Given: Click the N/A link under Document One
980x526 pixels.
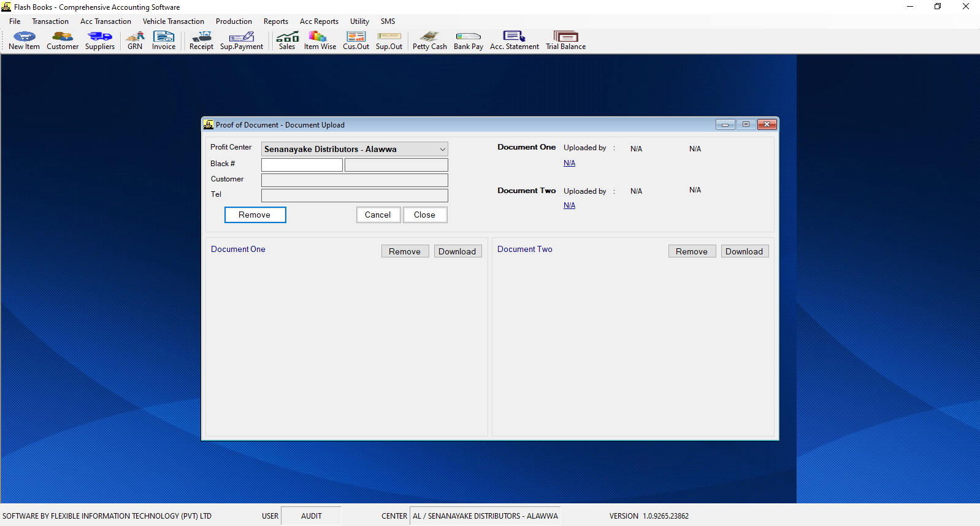Looking at the screenshot, I should pyautogui.click(x=569, y=163).
